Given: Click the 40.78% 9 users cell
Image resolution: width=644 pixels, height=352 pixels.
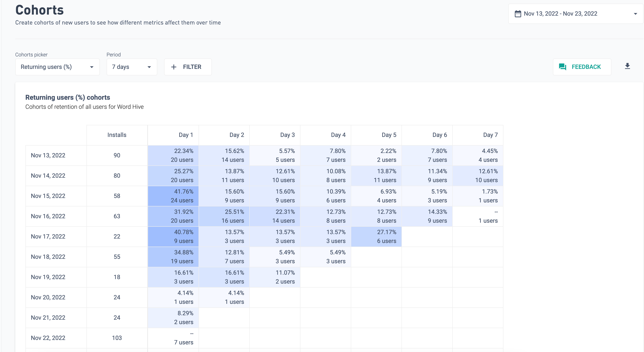Looking at the screenshot, I should point(173,236).
